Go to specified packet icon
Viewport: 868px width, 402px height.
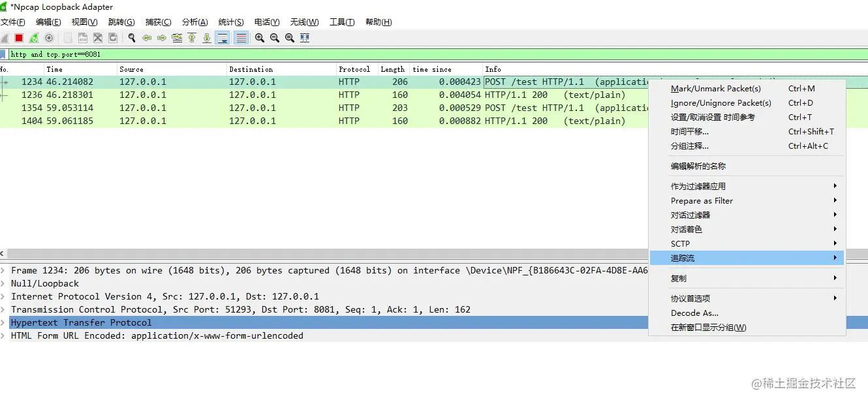[177, 38]
